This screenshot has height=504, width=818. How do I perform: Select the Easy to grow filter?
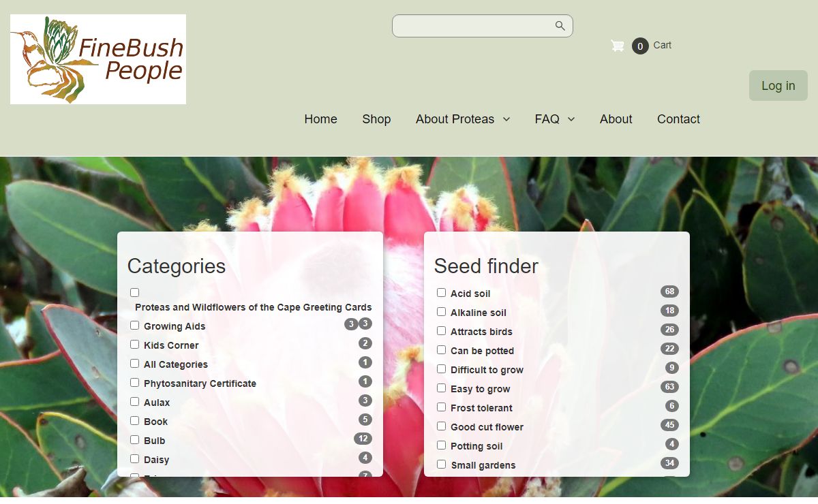click(441, 388)
